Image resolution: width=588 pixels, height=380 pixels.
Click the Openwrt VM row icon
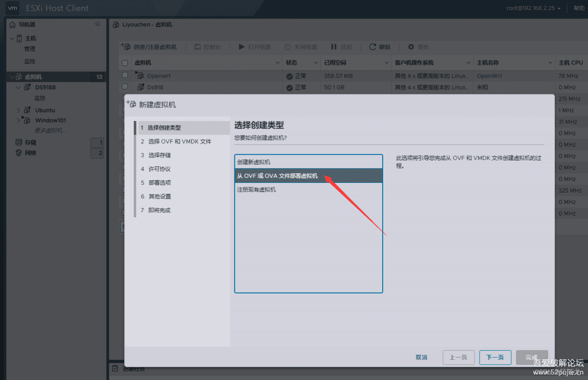coord(139,75)
